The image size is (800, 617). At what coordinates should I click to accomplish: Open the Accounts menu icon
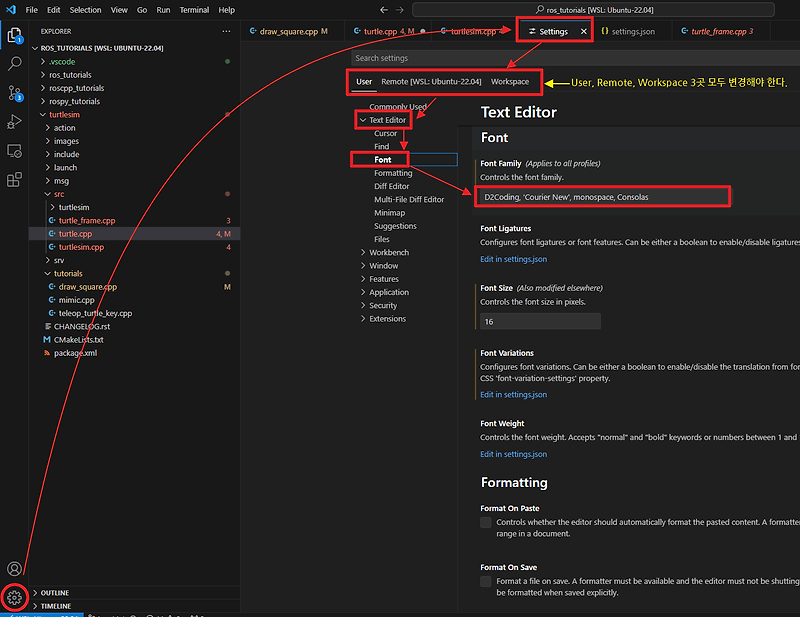14,569
